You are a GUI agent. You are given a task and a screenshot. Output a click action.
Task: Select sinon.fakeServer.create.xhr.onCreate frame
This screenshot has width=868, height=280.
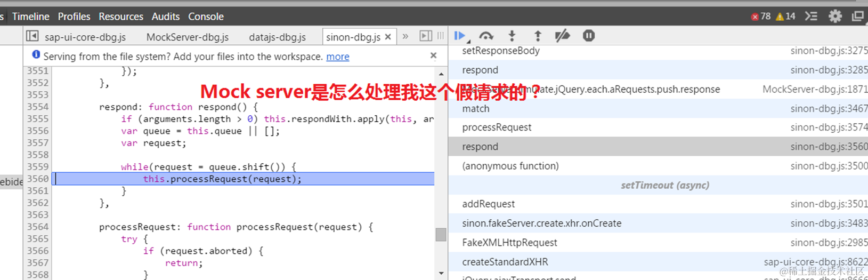click(x=658, y=223)
